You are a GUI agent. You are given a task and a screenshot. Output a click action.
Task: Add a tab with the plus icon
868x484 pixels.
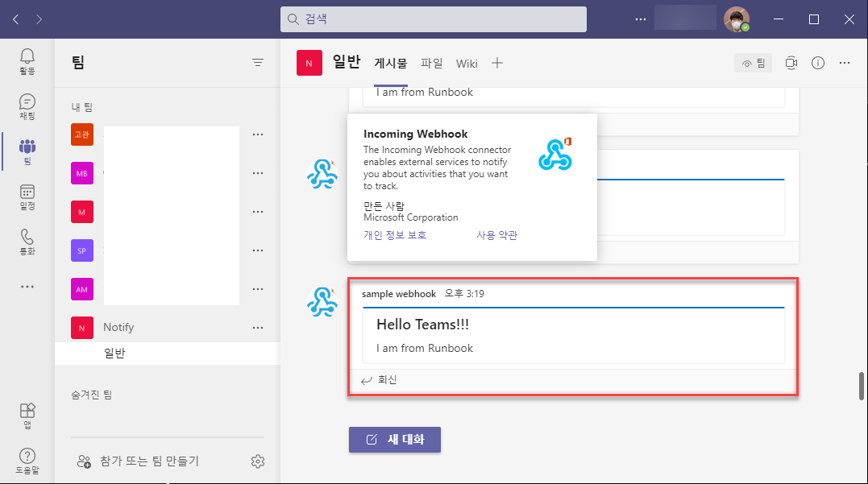coord(497,63)
